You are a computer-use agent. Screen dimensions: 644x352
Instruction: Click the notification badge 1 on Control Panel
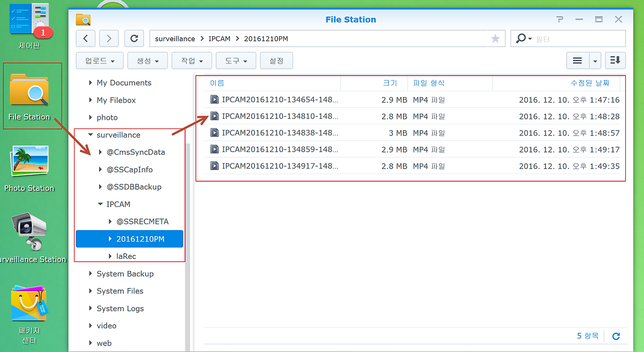43,33
